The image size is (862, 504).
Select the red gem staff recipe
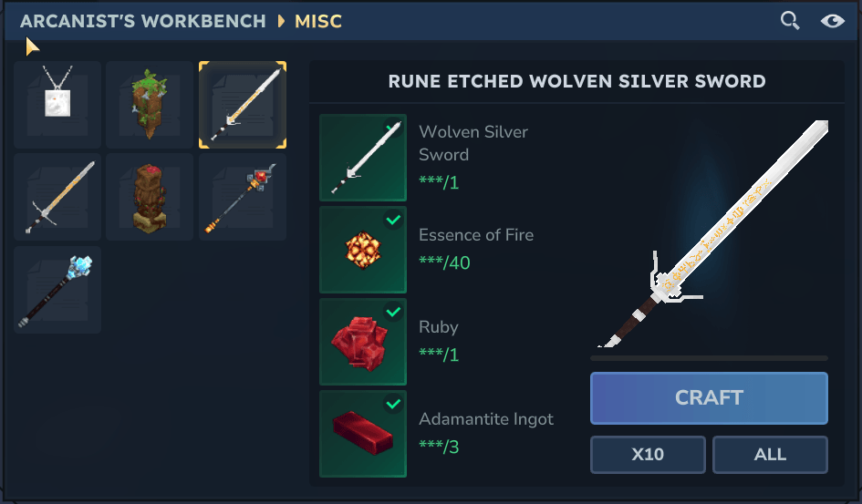pos(243,197)
